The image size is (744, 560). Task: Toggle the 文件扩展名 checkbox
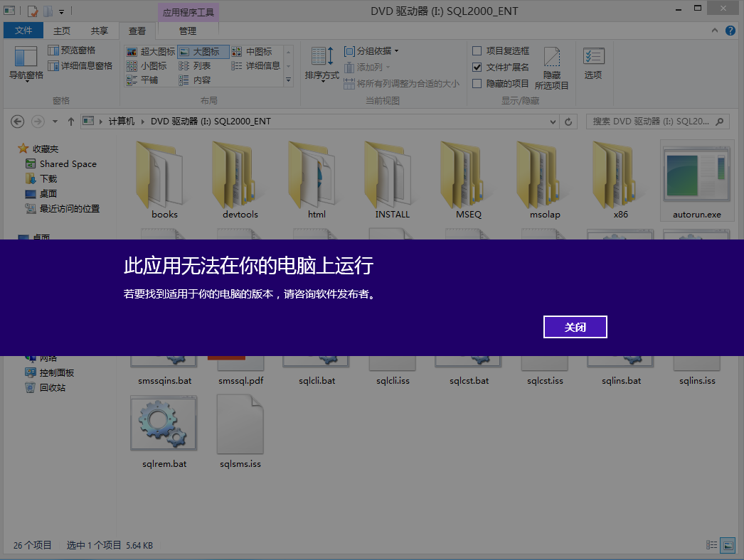pos(477,68)
